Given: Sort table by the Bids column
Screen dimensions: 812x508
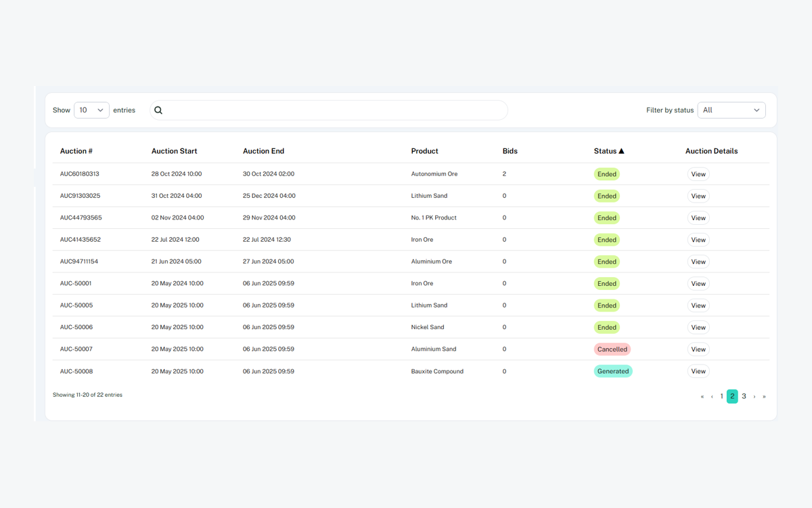Looking at the screenshot, I should tap(510, 150).
